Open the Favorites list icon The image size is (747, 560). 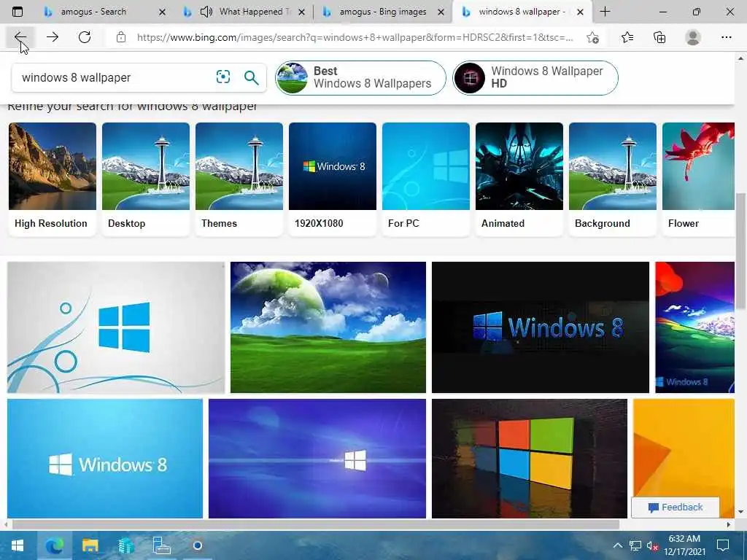[627, 37]
